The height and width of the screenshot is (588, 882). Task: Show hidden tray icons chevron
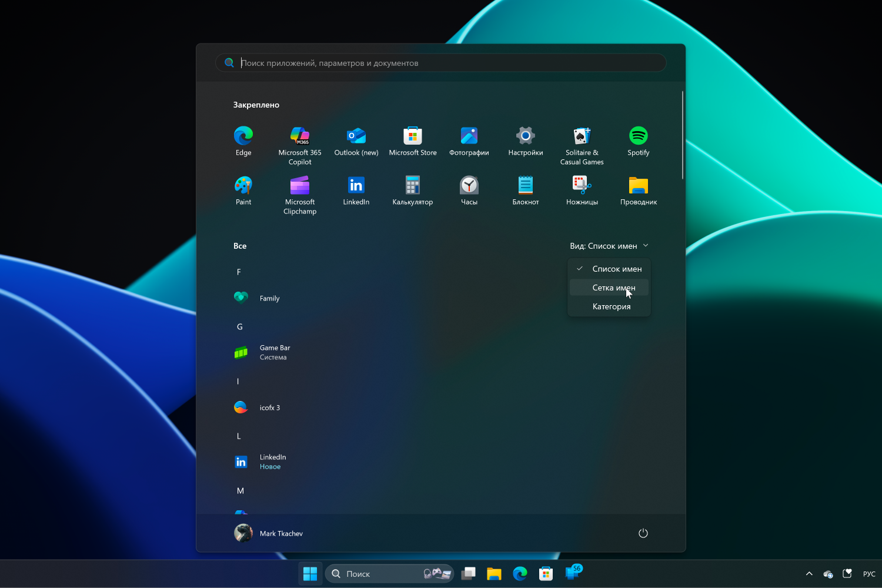(x=809, y=574)
